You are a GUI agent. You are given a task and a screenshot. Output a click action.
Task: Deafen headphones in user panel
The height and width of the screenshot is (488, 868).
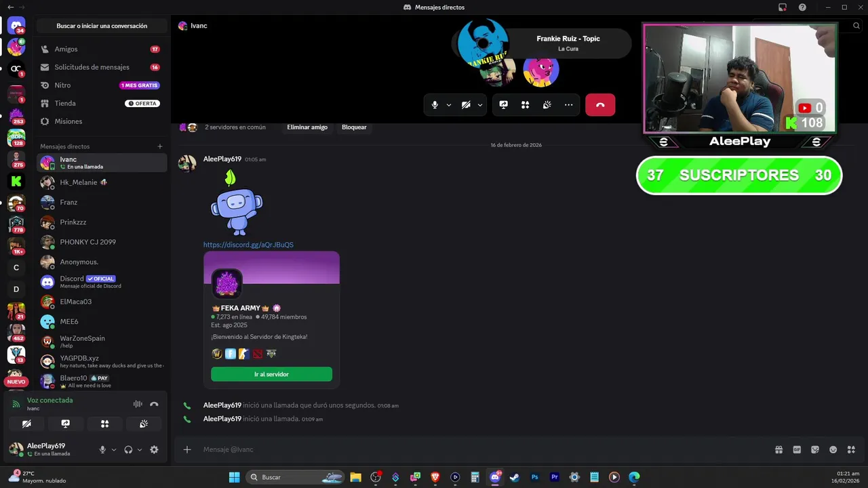[x=128, y=449]
